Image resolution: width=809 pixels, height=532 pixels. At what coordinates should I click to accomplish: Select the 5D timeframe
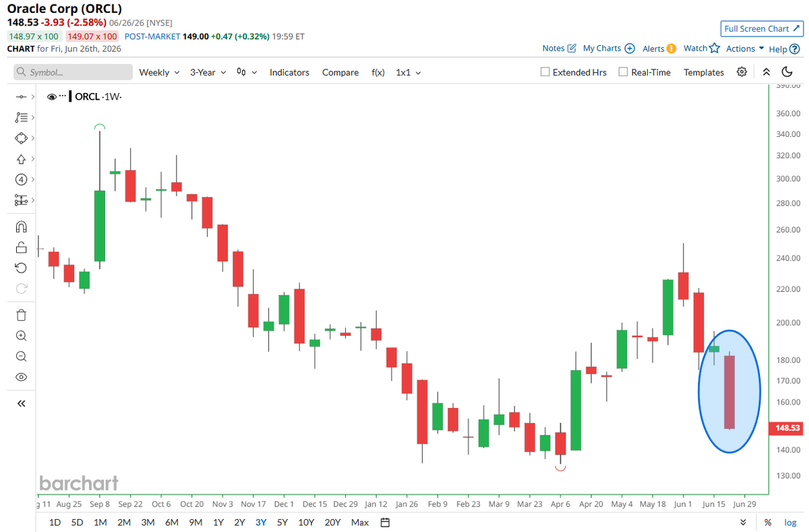(78, 522)
